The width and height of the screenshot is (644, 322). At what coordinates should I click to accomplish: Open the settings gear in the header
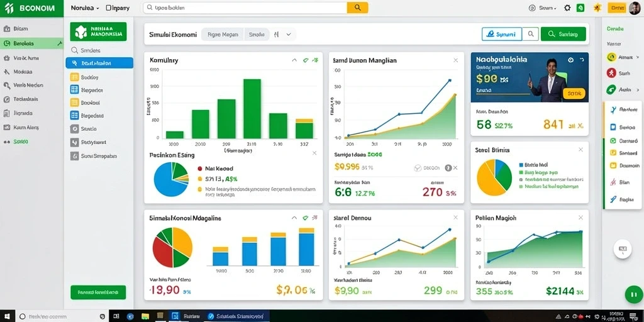coord(567,8)
